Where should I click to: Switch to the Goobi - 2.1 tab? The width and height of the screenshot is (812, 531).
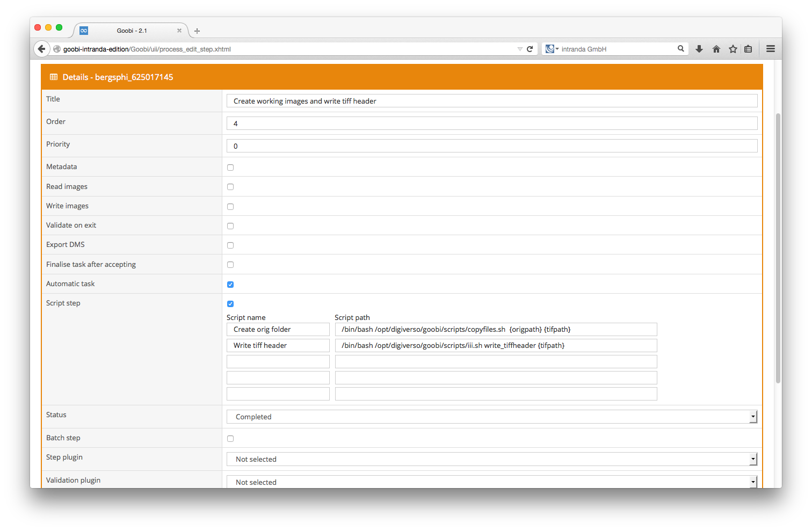[x=132, y=31]
